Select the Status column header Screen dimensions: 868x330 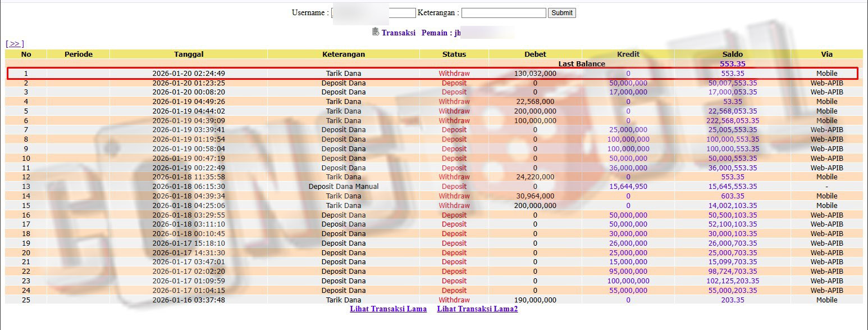point(454,55)
